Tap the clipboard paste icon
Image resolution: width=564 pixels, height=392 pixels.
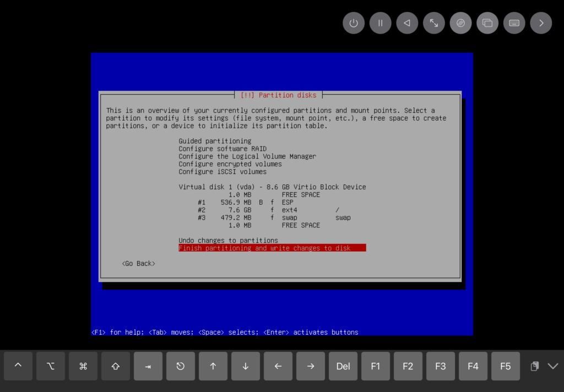[x=534, y=366]
